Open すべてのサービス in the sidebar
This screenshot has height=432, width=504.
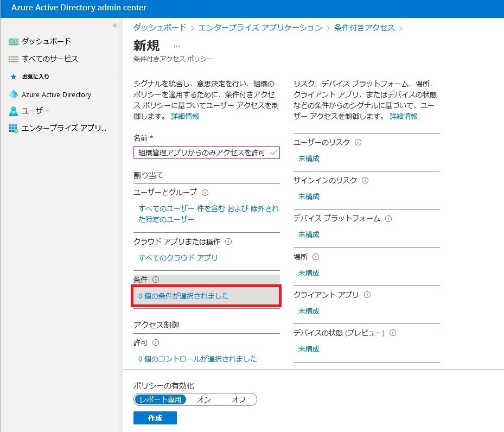coord(50,59)
